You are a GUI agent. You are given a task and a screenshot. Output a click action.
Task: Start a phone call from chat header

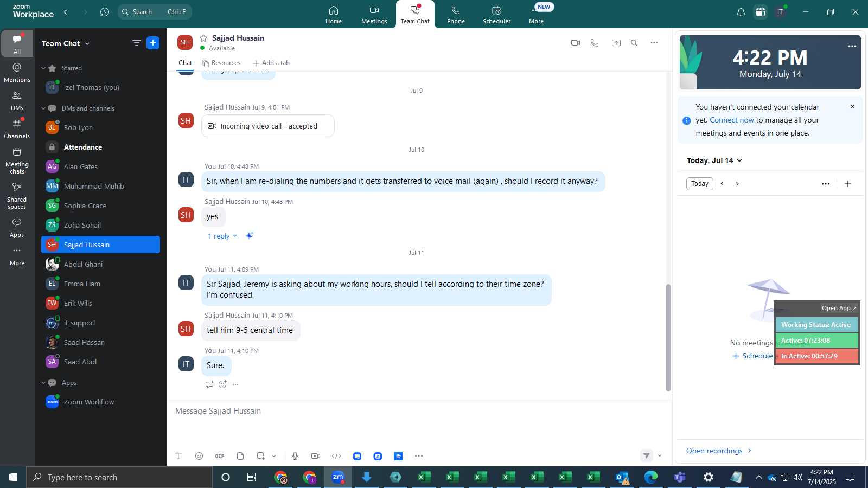[595, 43]
